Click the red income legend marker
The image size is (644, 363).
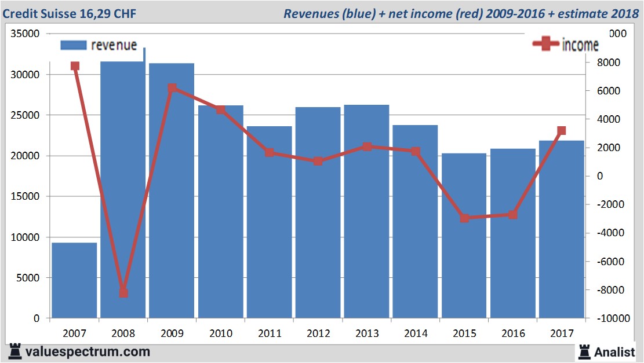(x=545, y=43)
